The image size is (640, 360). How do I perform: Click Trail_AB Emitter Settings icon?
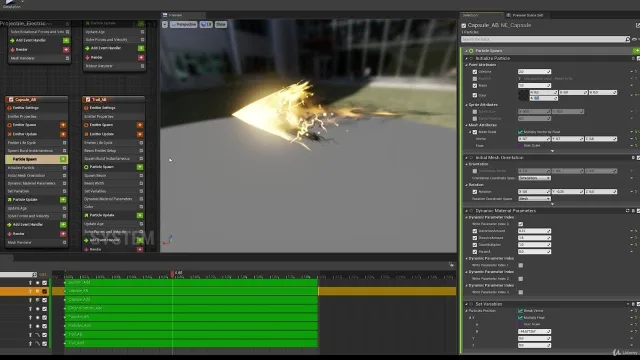(86, 108)
